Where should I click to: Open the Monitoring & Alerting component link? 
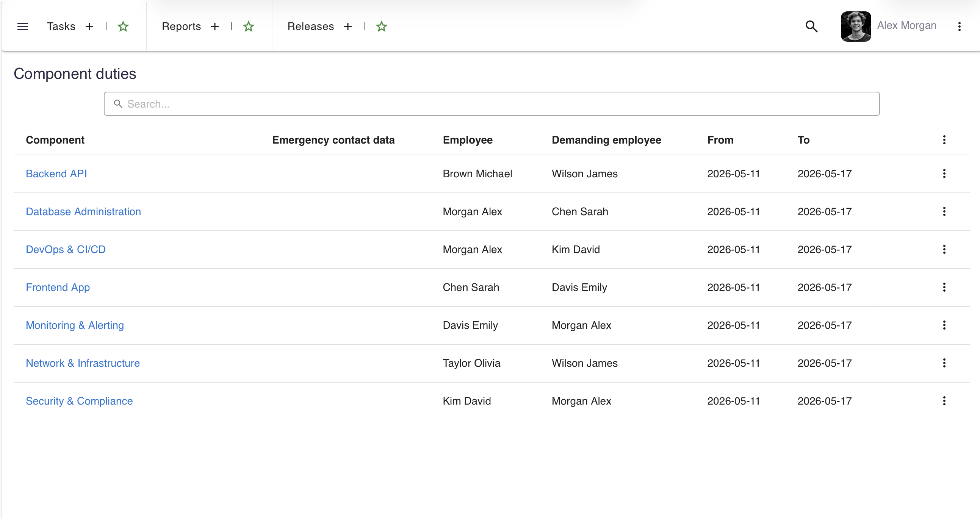click(x=75, y=325)
